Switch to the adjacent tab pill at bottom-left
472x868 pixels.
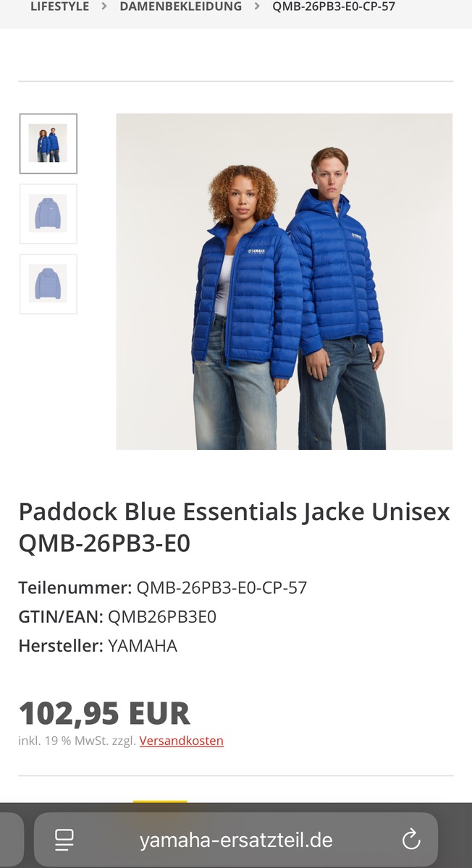[x=12, y=840]
